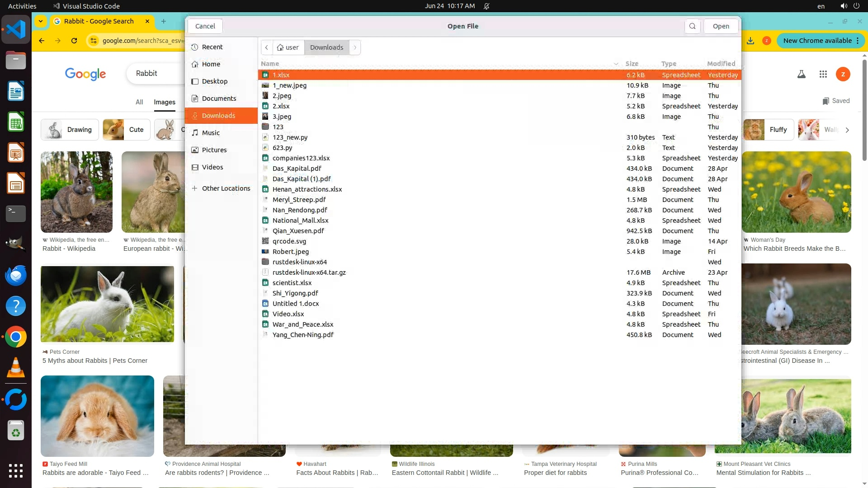Click the search icon in file dialog

[x=692, y=26]
